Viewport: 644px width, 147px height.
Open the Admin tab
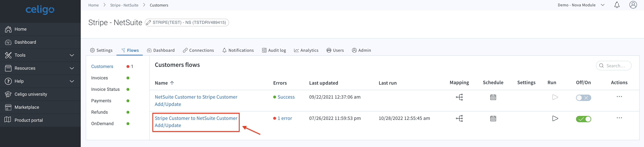pyautogui.click(x=361, y=50)
